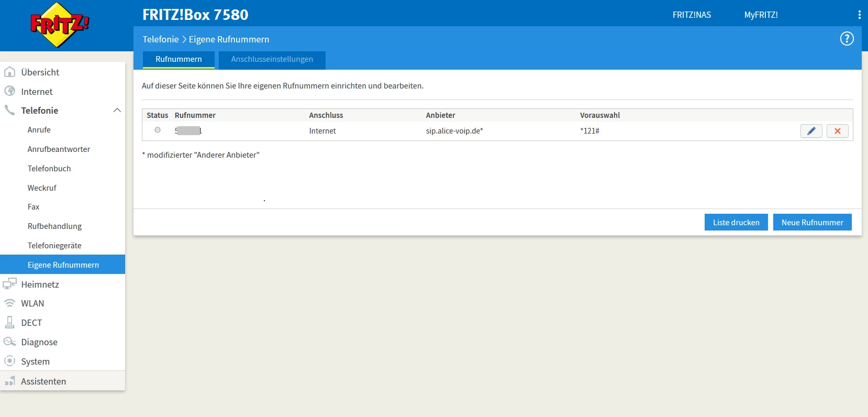Open the System menu
This screenshot has height=417, width=868.
[x=35, y=361]
